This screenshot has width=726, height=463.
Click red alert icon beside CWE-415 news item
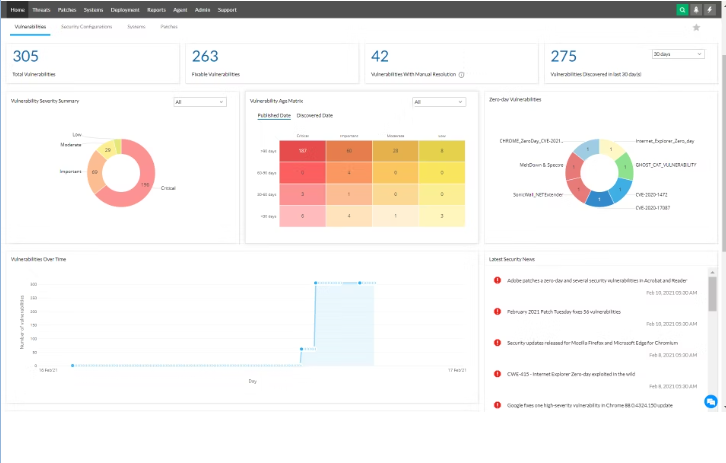pos(497,373)
